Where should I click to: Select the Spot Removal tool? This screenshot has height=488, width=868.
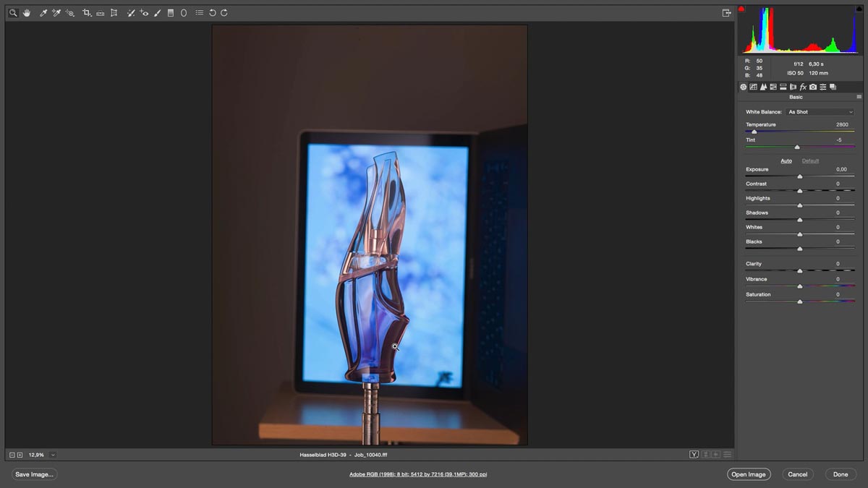click(131, 13)
